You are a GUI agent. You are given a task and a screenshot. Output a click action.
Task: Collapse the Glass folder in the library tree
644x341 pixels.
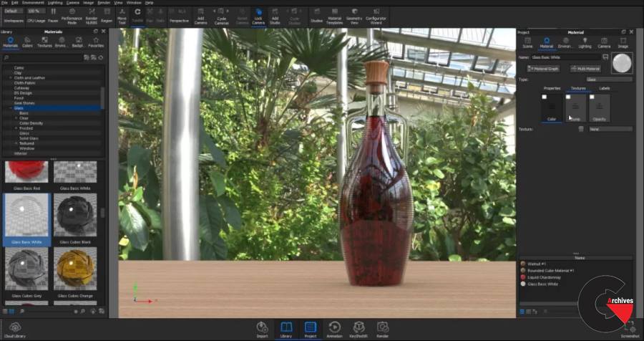(x=11, y=108)
